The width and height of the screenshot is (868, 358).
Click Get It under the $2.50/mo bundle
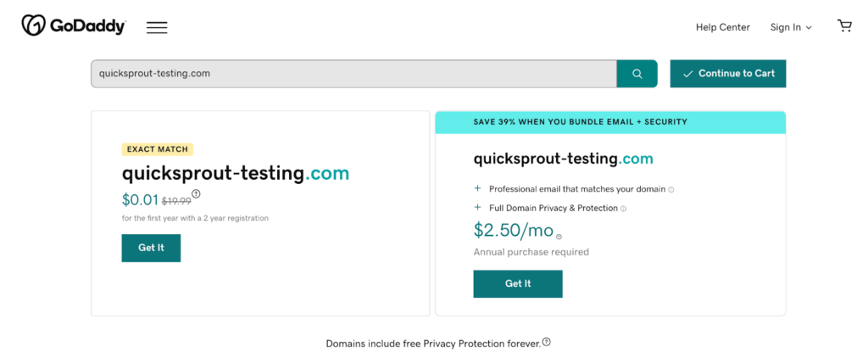tap(517, 283)
